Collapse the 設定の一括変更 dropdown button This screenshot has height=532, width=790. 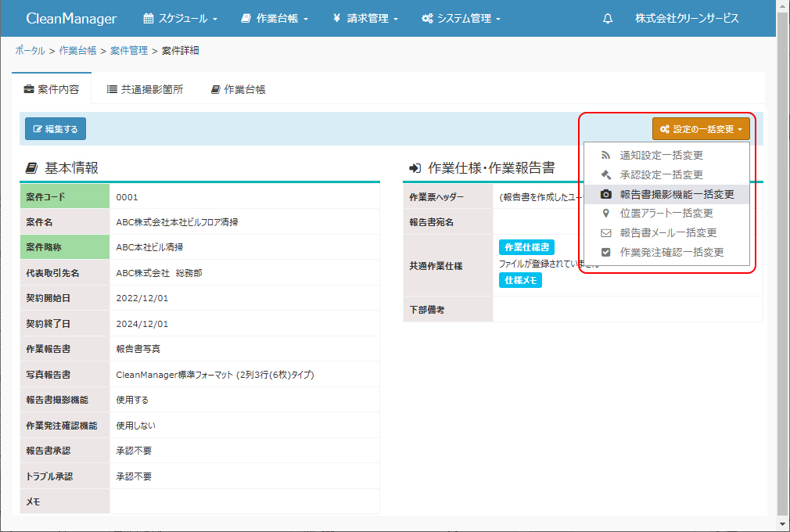coord(701,129)
